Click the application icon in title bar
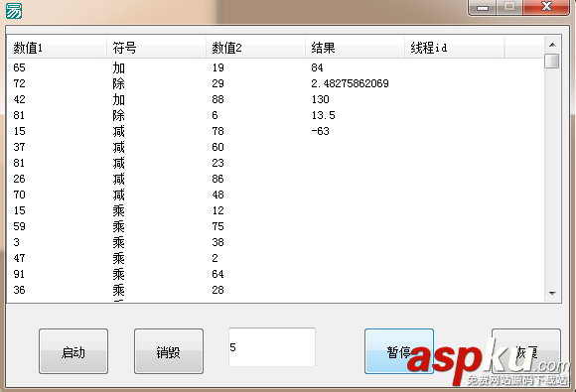 pos(14,11)
